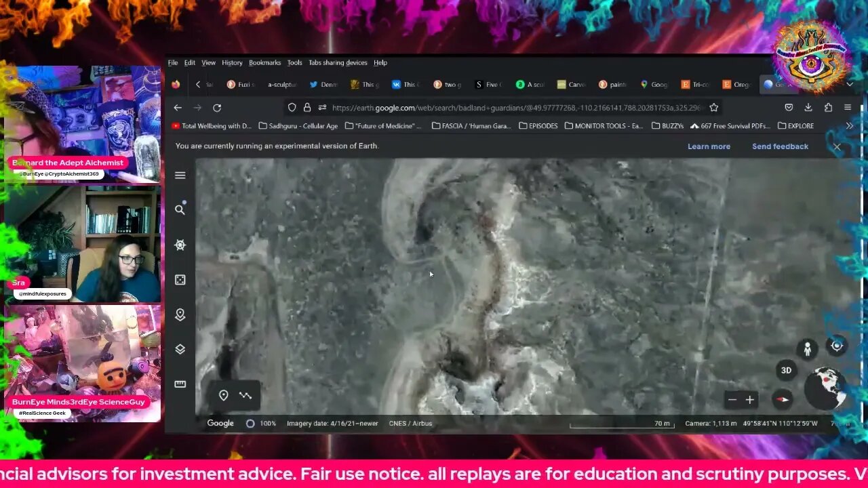Viewport: 868px width, 488px height.
Task: Open the Tabs sharing devices menu
Action: point(338,63)
